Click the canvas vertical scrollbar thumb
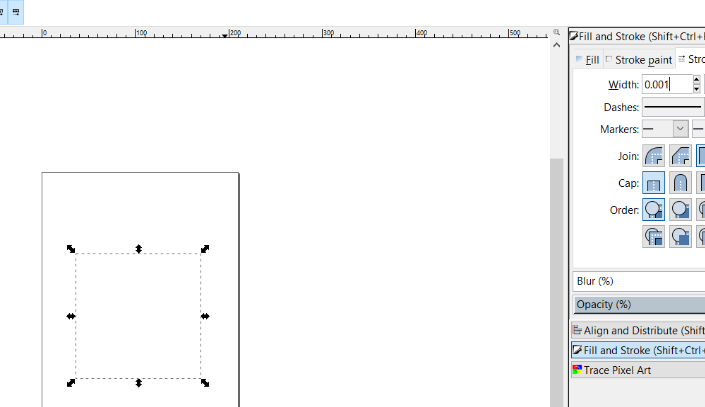Viewport: 705px width, 407px height. [557, 282]
